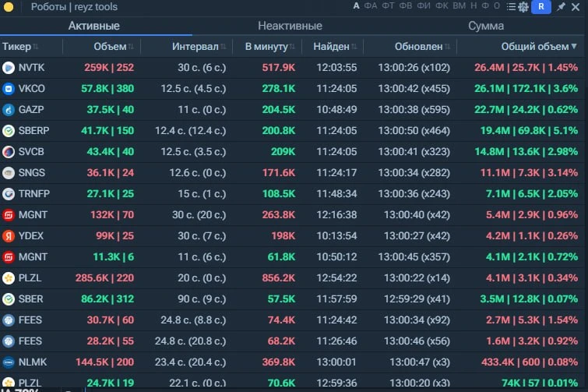Click the yellow circle widget icon

9,7
